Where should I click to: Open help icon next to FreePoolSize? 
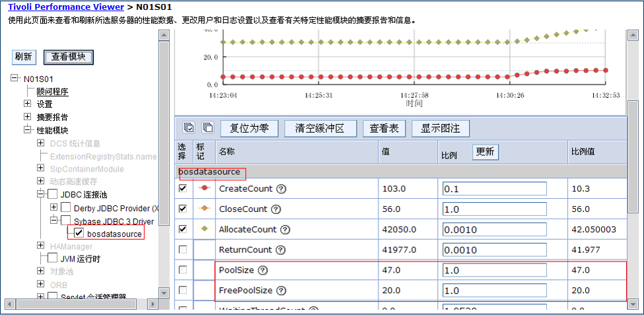pyautogui.click(x=281, y=291)
